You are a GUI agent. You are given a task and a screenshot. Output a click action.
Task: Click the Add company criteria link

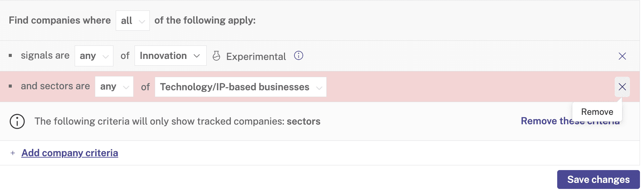click(x=70, y=153)
